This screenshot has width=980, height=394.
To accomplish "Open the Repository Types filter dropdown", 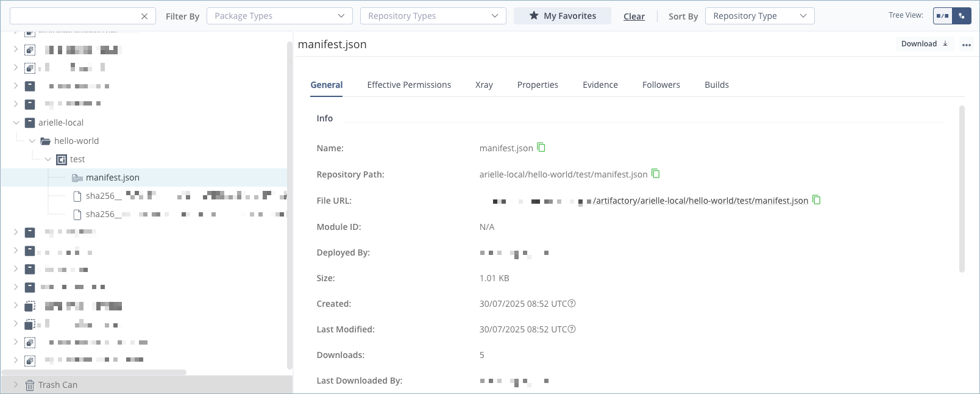I will click(433, 16).
